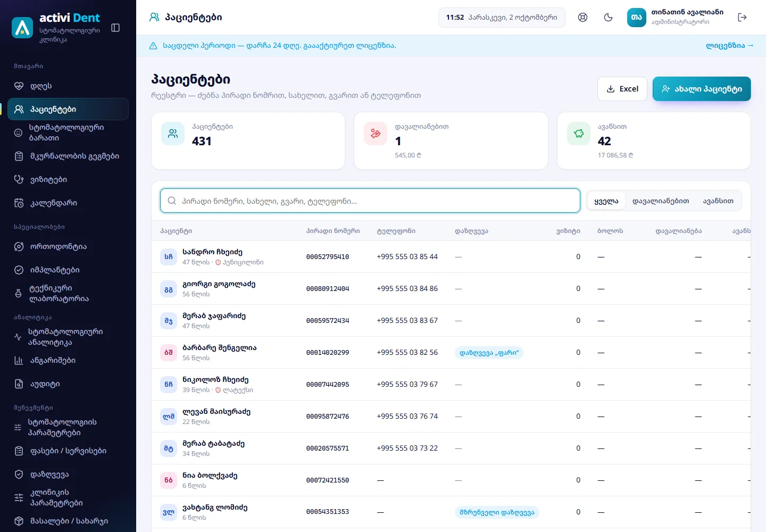Open the ავანსით summary card

coord(654,141)
